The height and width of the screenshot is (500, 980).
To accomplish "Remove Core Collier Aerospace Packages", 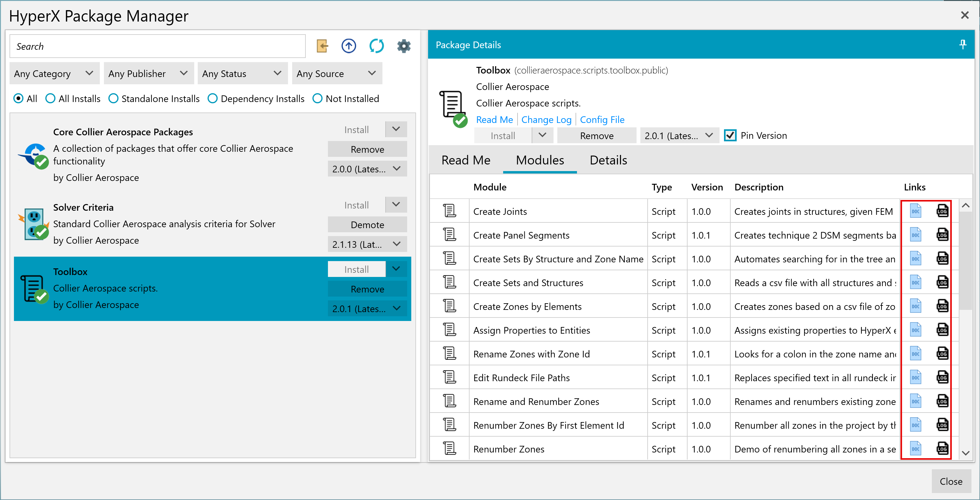I will tap(367, 149).
